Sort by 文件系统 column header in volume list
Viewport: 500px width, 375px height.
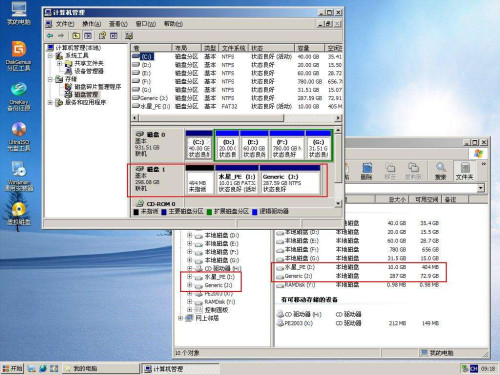pos(234,48)
